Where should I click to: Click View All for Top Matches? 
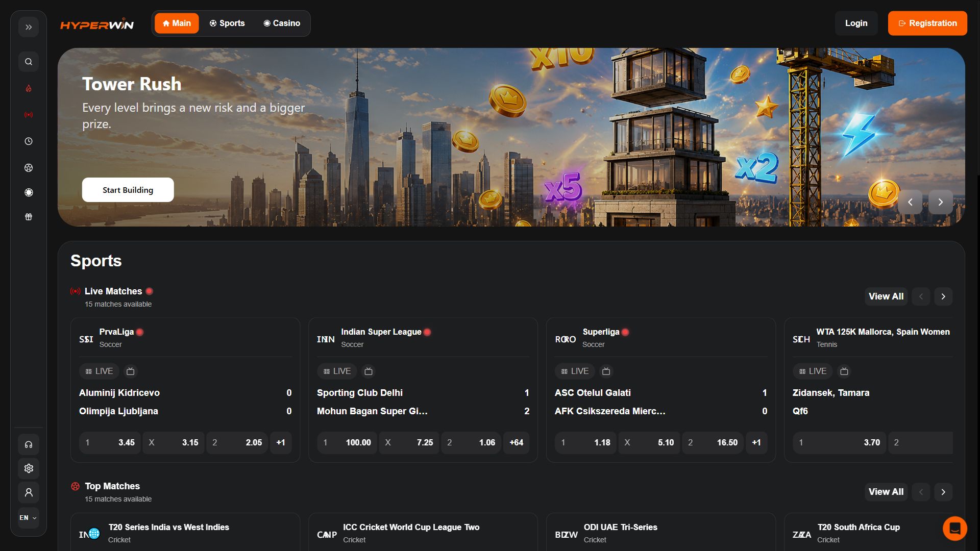886,492
